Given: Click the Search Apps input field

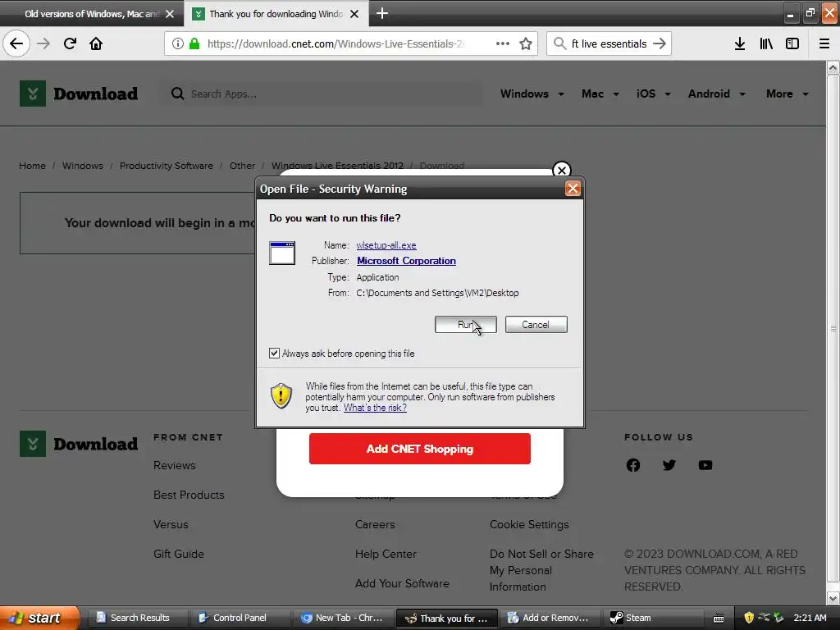Looking at the screenshot, I should (322, 94).
